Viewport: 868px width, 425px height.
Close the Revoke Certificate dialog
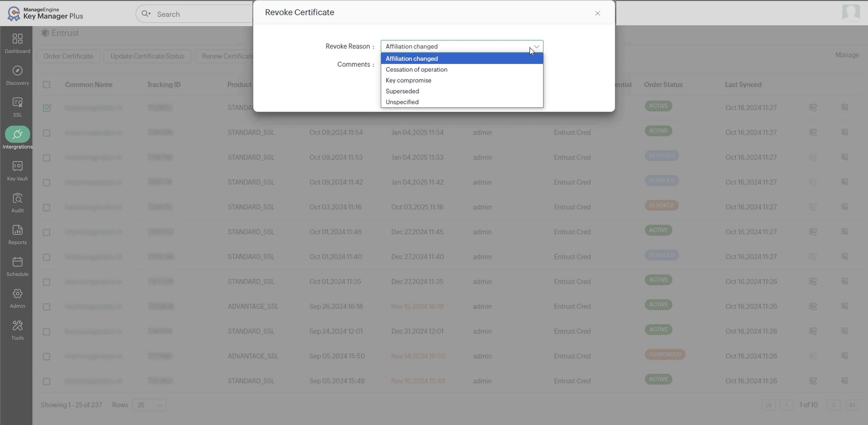coord(598,14)
